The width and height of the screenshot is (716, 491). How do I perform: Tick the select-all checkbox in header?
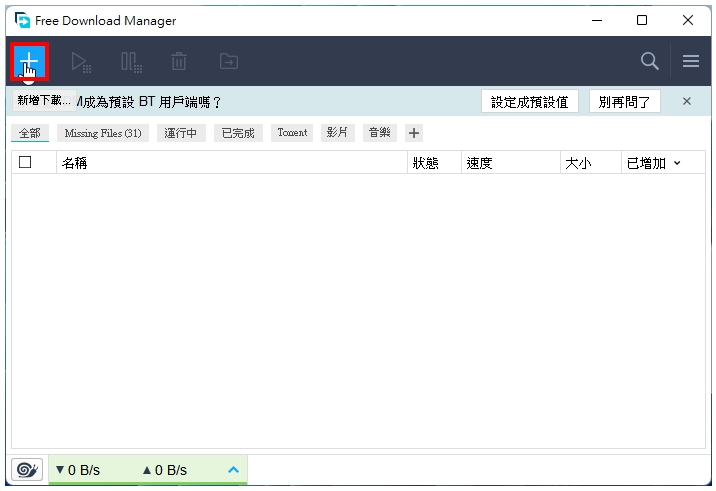click(25, 162)
